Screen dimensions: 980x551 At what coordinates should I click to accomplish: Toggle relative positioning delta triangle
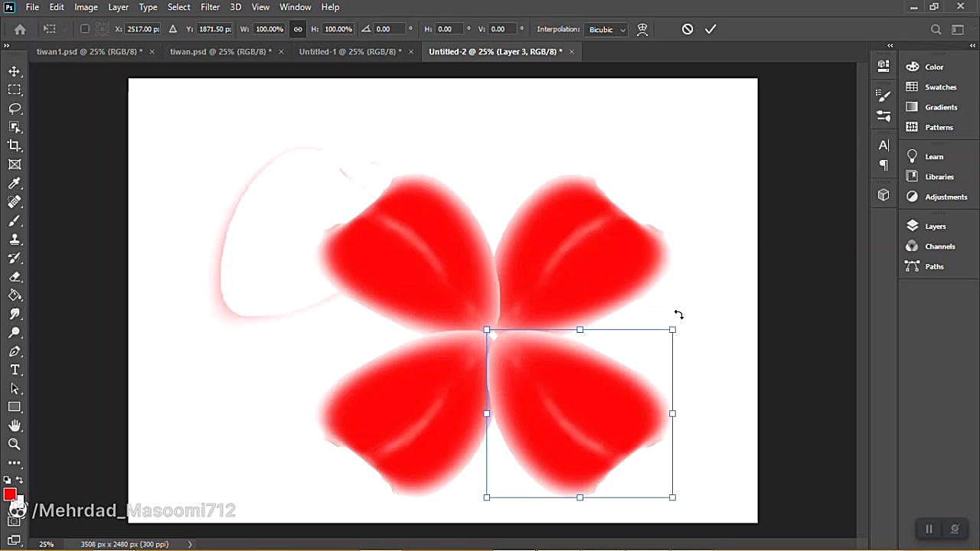coord(172,29)
